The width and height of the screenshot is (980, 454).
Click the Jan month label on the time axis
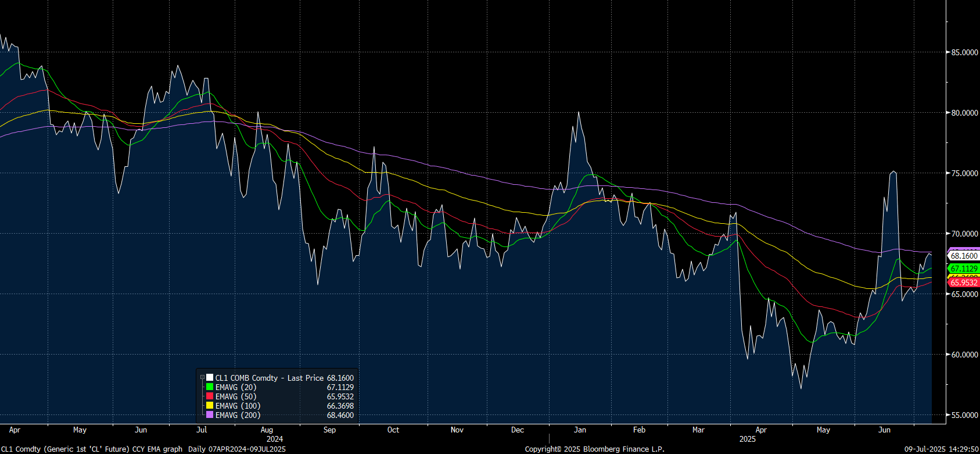pos(580,430)
